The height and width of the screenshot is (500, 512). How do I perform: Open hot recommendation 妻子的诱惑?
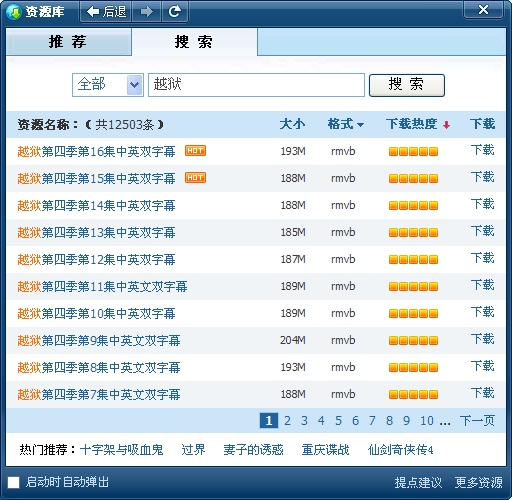253,450
